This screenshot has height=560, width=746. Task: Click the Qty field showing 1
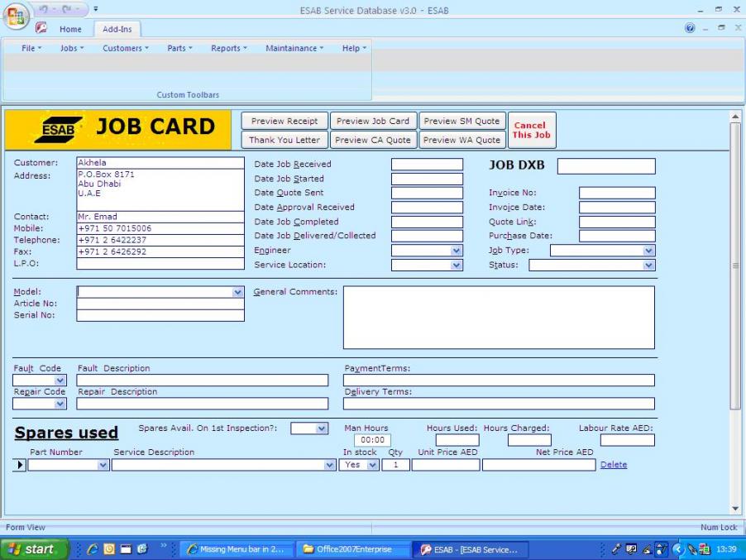[395, 465]
